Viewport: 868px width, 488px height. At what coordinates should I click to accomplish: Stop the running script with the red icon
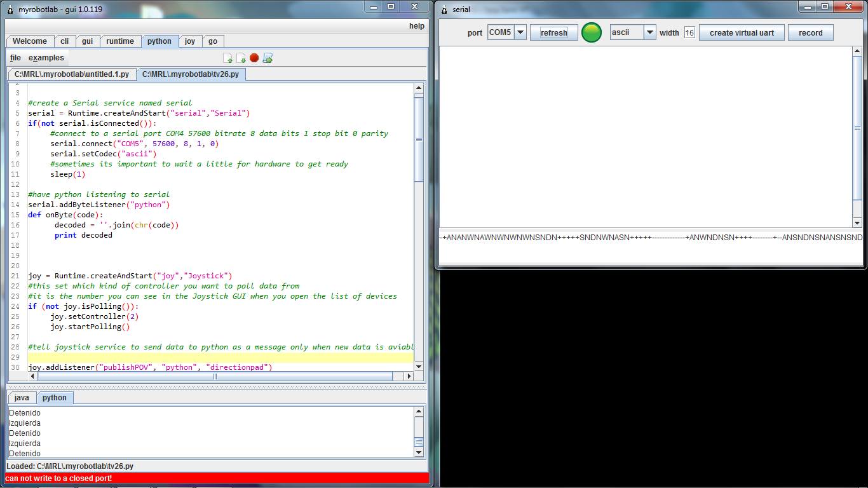pyautogui.click(x=254, y=58)
